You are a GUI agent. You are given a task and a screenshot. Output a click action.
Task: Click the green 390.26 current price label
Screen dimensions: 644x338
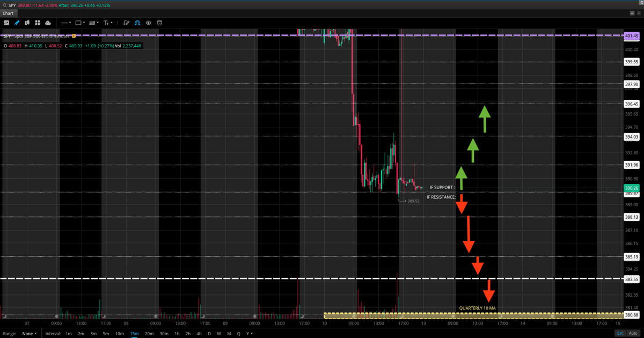[x=632, y=188]
